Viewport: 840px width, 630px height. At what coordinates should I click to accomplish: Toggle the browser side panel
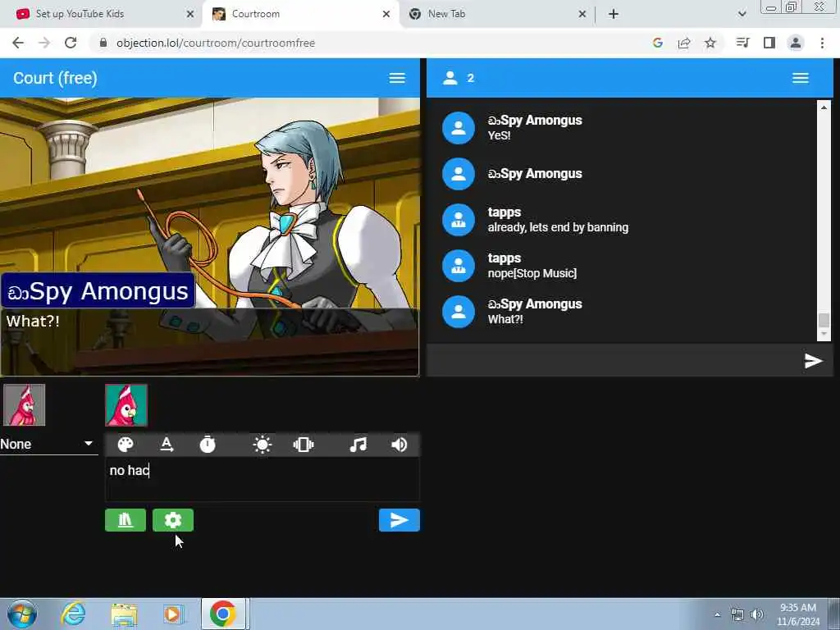(769, 43)
